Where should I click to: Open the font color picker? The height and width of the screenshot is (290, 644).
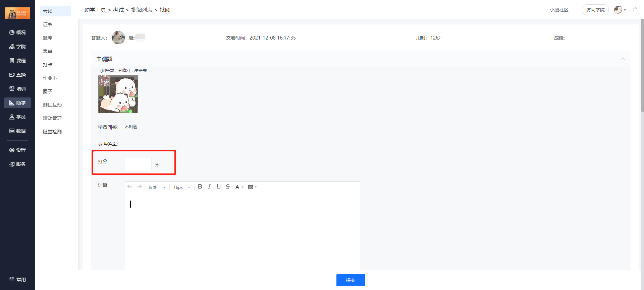tap(239, 187)
